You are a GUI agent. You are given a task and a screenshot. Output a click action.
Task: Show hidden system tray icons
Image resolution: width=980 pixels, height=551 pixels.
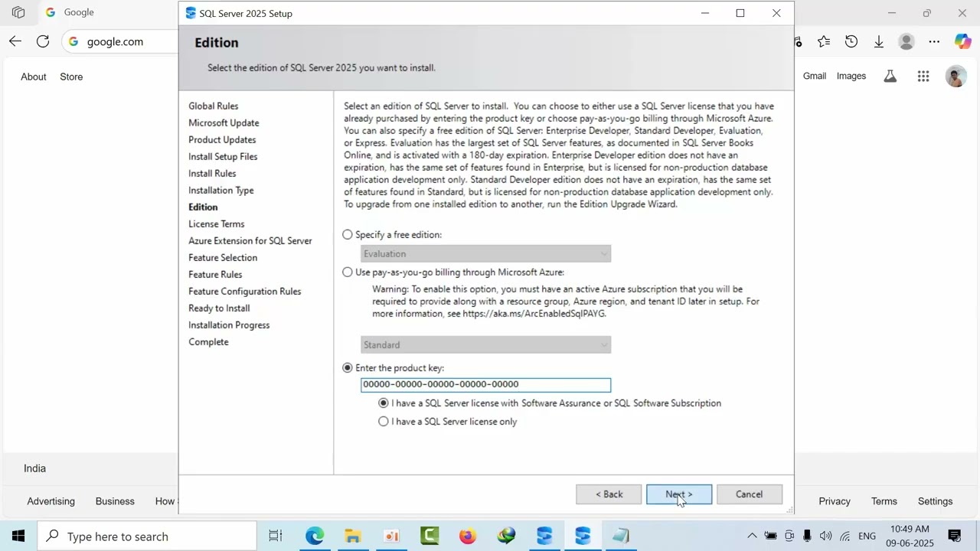(752, 536)
